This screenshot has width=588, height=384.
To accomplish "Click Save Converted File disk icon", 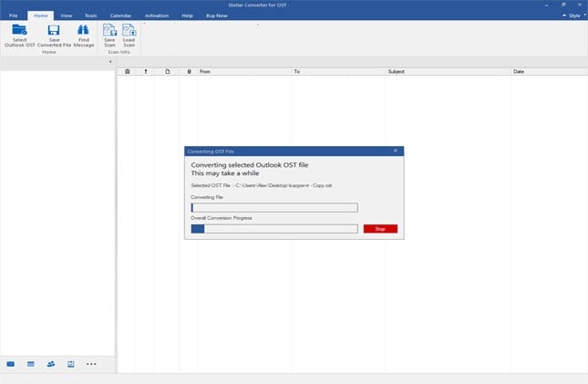I will [x=54, y=30].
